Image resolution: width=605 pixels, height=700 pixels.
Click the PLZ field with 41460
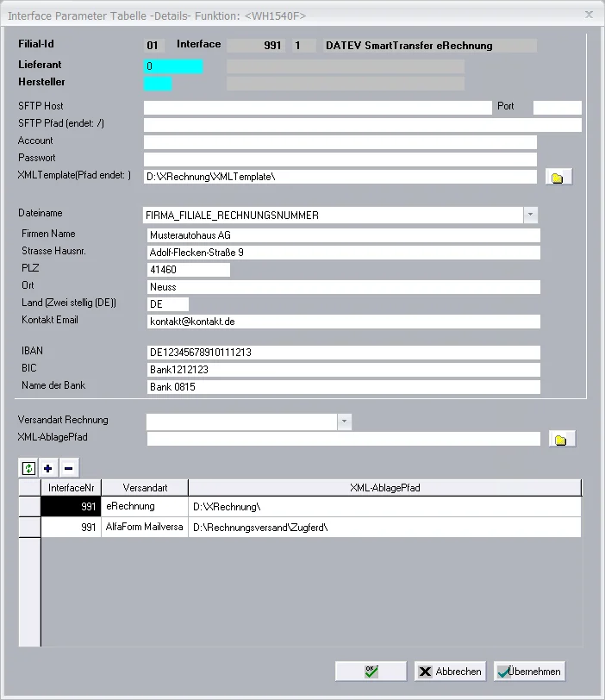point(189,270)
